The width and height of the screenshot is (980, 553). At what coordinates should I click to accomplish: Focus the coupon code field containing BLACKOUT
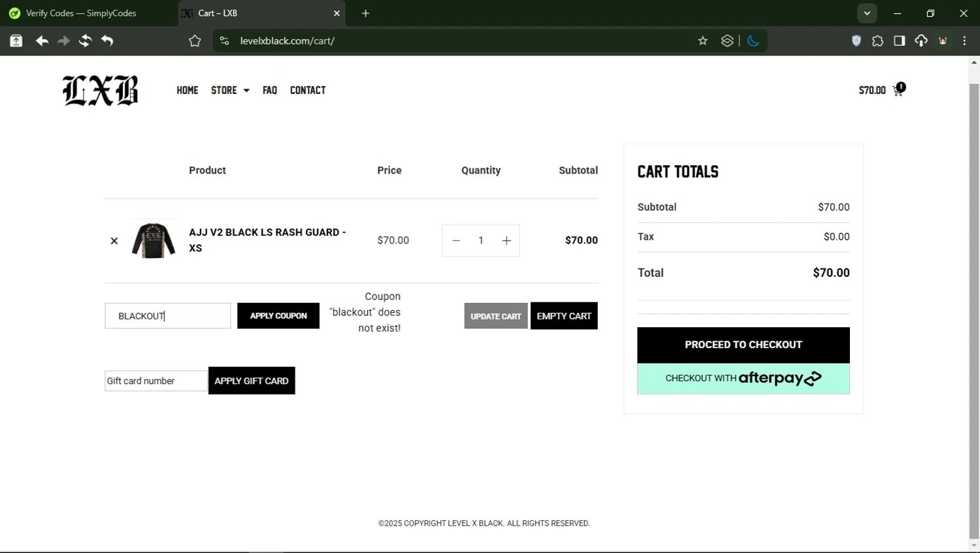[x=168, y=316]
